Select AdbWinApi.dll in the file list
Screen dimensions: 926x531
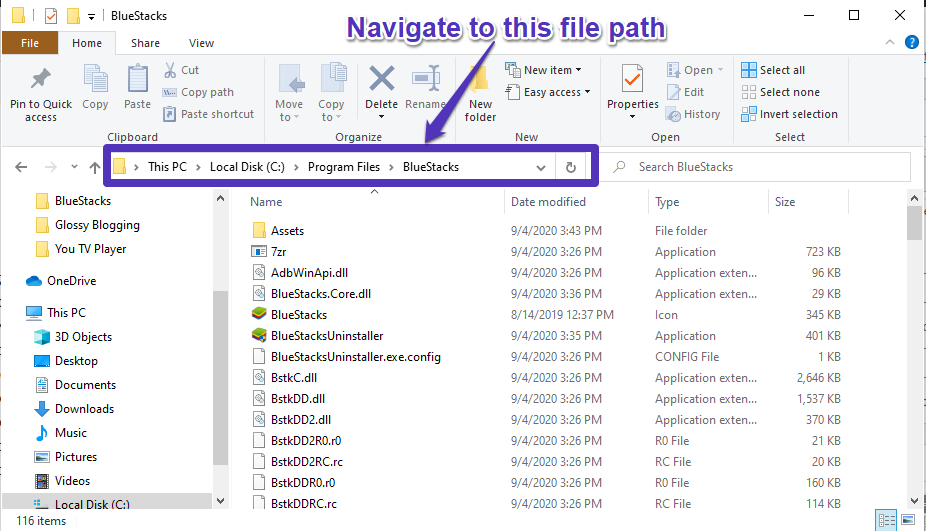(300, 273)
